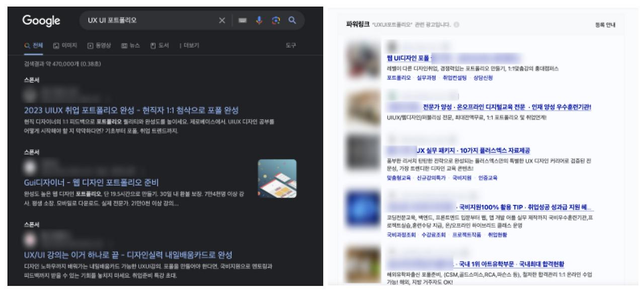Click the thumbnail beside the Gui디자이너 result

tap(277, 178)
